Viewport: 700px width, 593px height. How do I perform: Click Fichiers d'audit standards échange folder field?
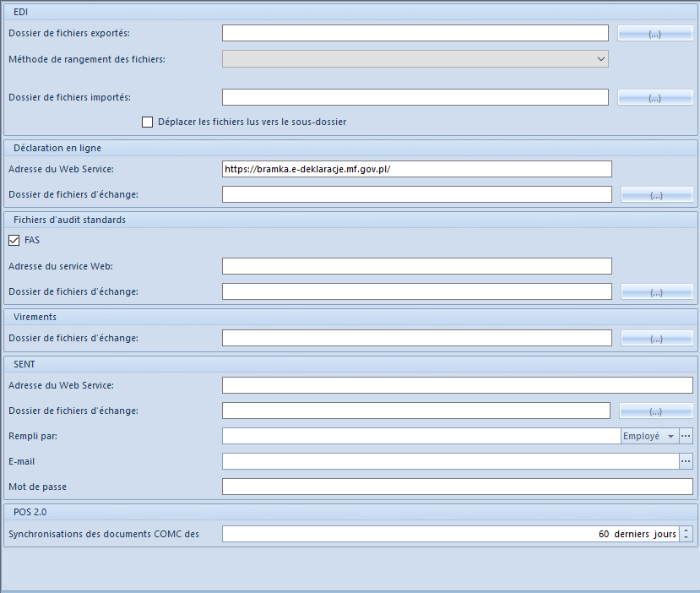417,291
